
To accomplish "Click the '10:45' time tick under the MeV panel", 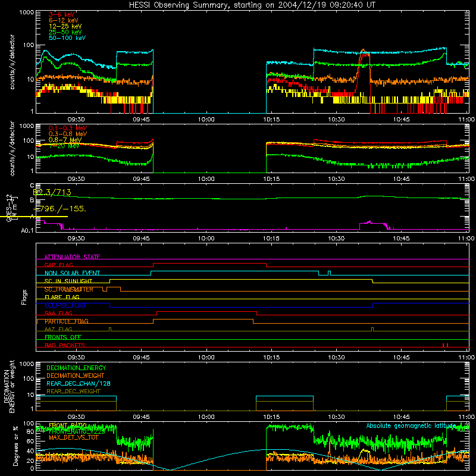I will pyautogui.click(x=401, y=179).
